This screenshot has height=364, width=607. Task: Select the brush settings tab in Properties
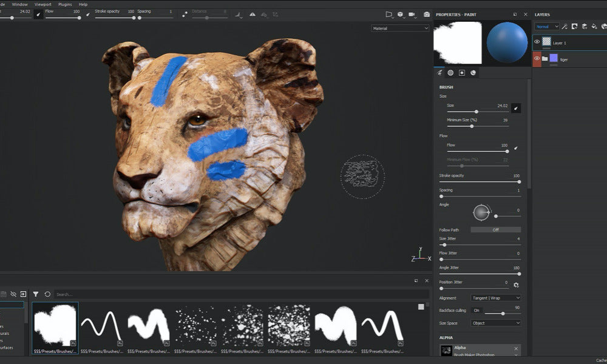pos(440,73)
